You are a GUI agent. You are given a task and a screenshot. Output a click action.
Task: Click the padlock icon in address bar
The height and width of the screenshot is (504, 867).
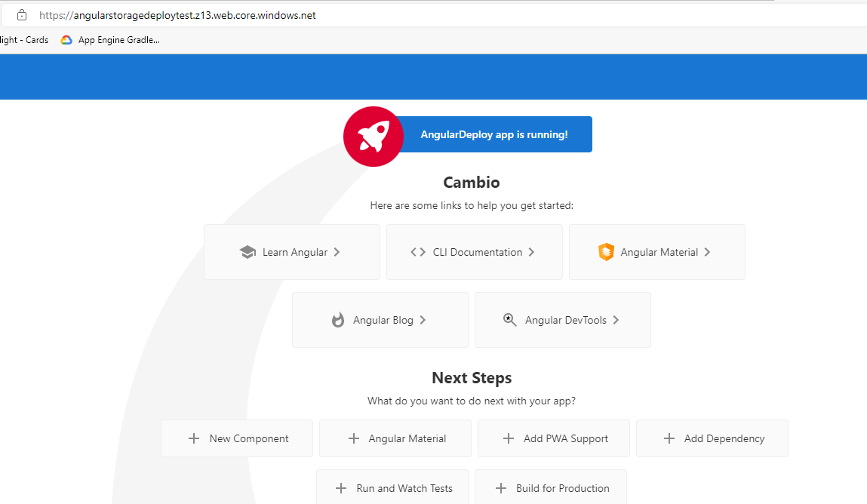(x=22, y=15)
